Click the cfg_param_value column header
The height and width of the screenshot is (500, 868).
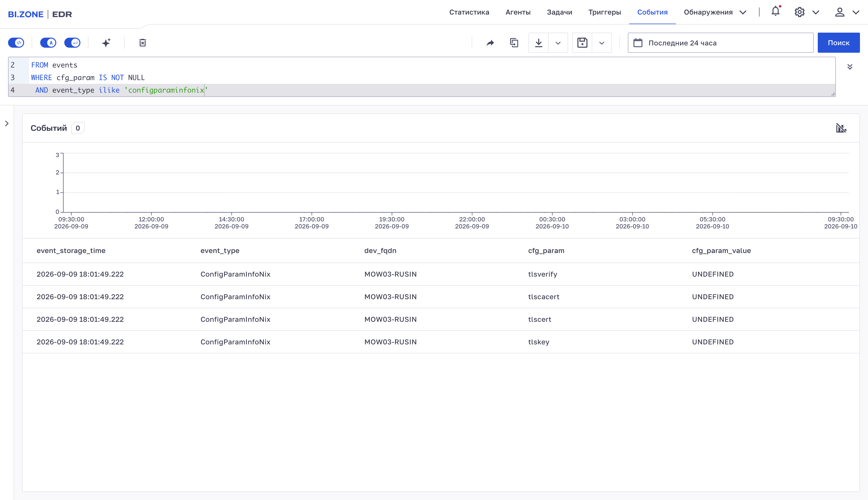721,250
